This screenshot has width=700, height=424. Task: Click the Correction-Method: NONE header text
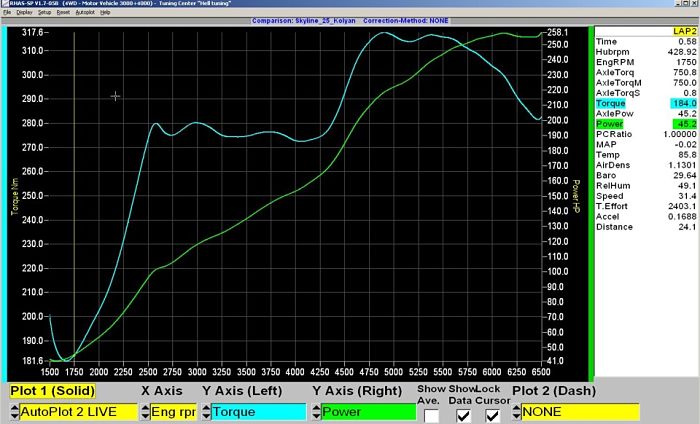(x=405, y=21)
